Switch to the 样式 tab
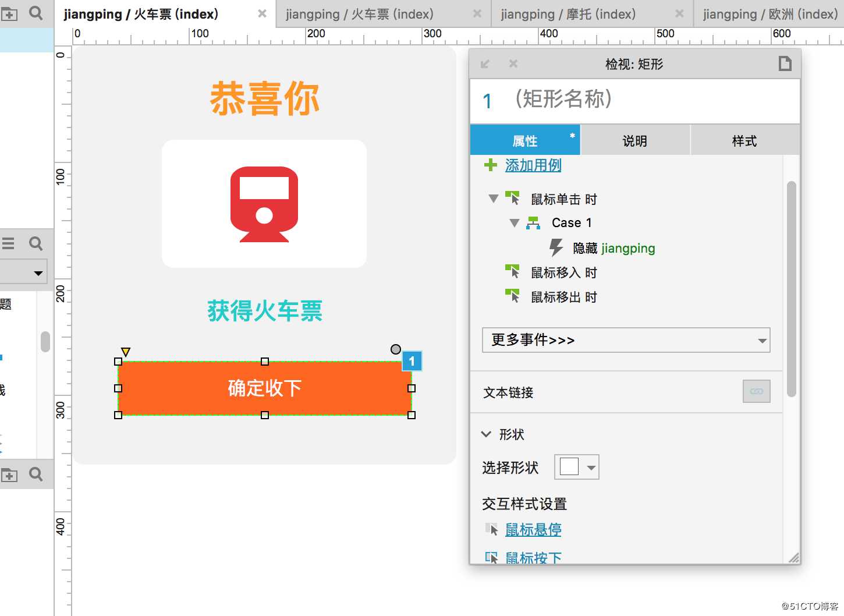 [x=744, y=140]
